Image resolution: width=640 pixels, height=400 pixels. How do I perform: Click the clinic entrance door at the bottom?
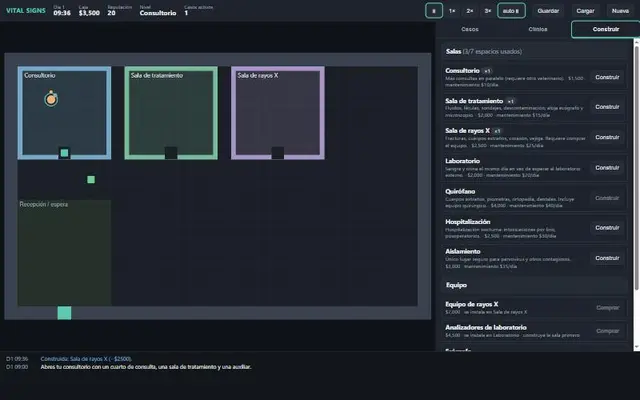(64, 313)
